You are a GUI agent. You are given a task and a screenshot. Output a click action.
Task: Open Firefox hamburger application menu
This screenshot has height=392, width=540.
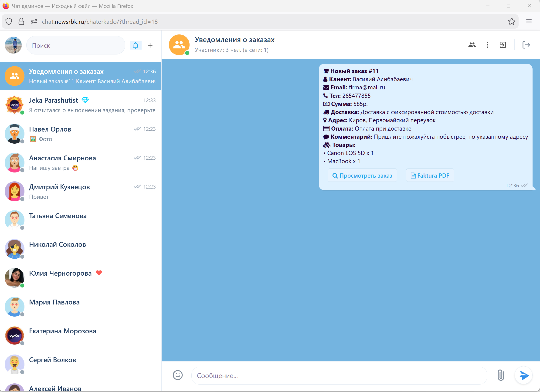point(529,21)
